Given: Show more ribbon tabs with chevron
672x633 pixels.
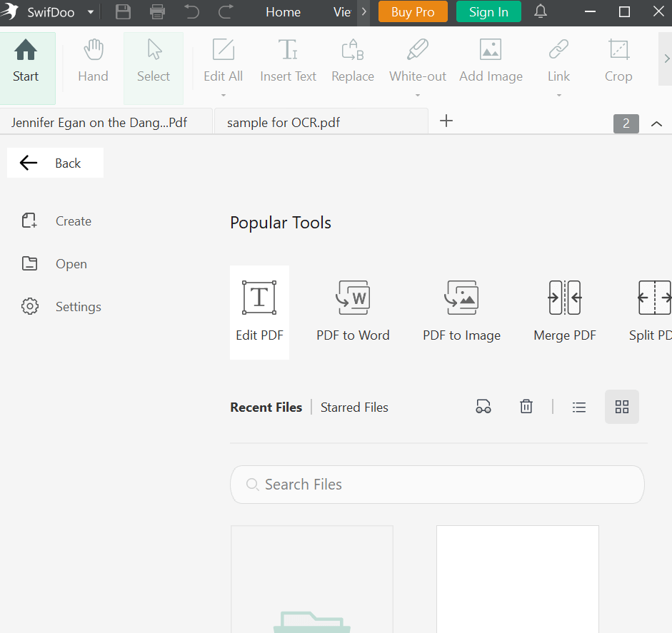Looking at the screenshot, I should tap(363, 12).
